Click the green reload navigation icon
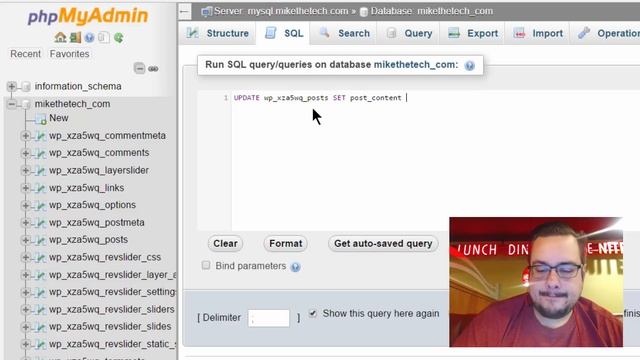This screenshot has width=640, height=360. 118,38
